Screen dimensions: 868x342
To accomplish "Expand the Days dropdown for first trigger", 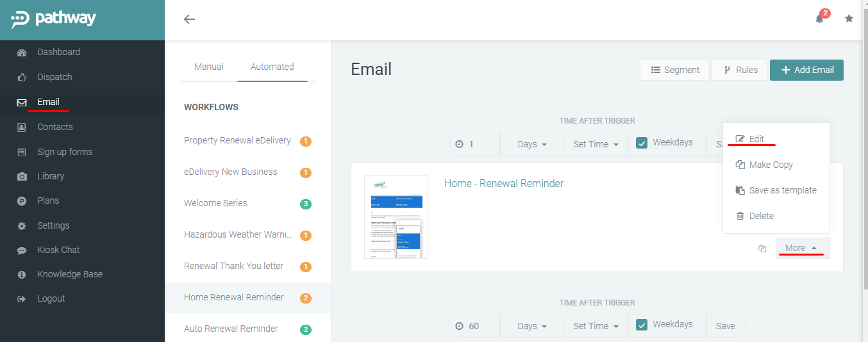I will [531, 144].
